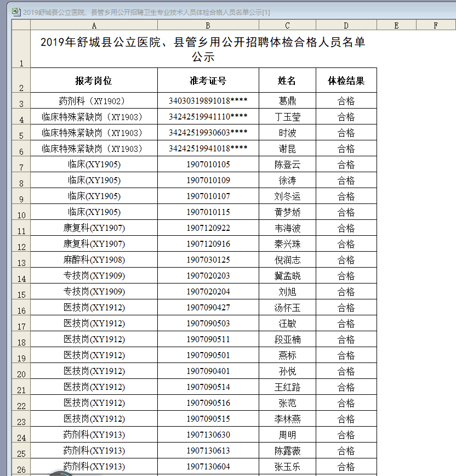Image resolution: width=456 pixels, height=476 pixels.
Task: Select the cell 1907010105
Action: pos(208,164)
